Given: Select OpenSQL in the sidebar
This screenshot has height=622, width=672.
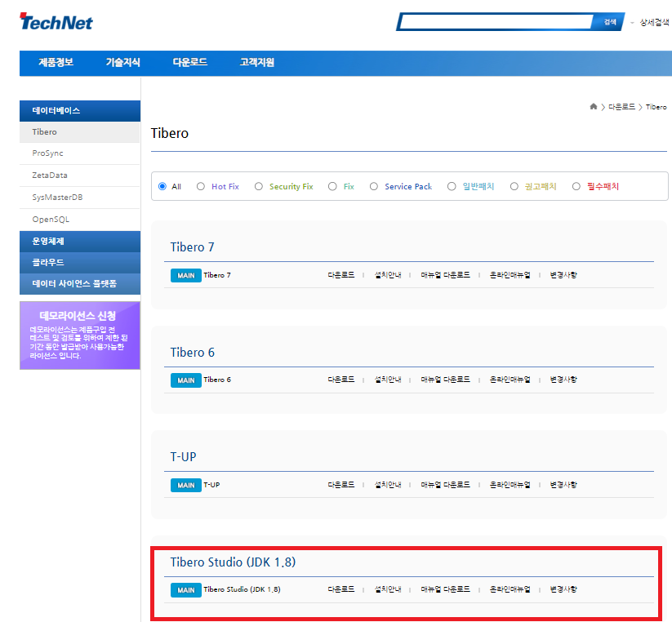Looking at the screenshot, I should (80, 220).
